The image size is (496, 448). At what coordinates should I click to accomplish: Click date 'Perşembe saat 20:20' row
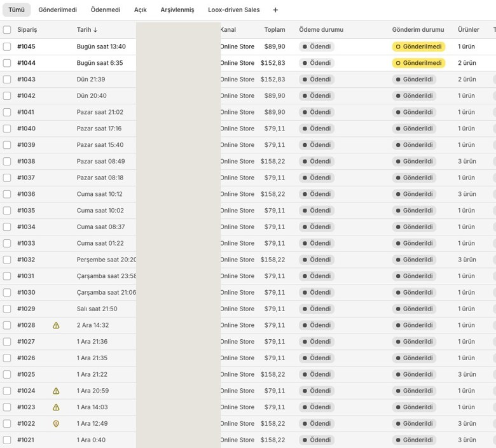coord(106,260)
